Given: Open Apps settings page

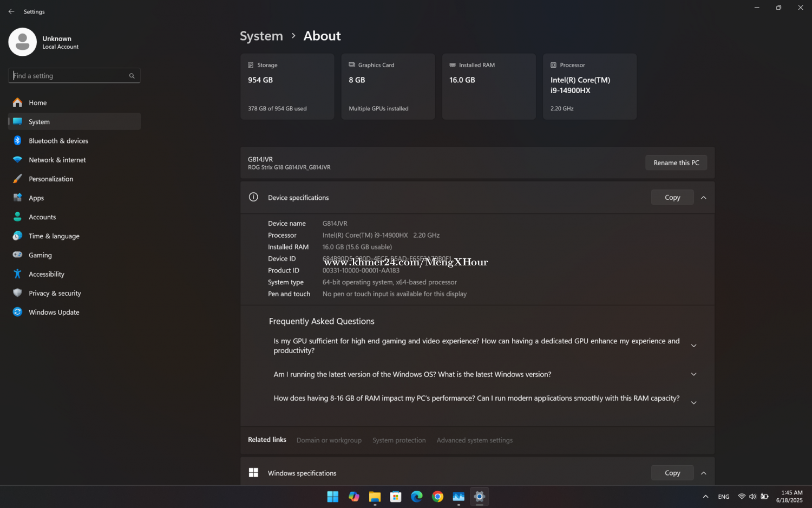Looking at the screenshot, I should (74, 198).
